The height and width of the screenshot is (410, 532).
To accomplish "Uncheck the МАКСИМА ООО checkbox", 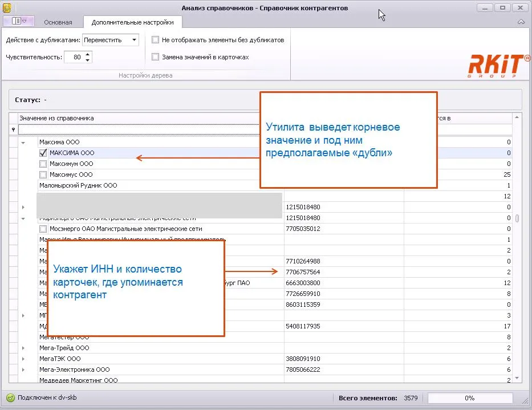I will pyautogui.click(x=43, y=153).
